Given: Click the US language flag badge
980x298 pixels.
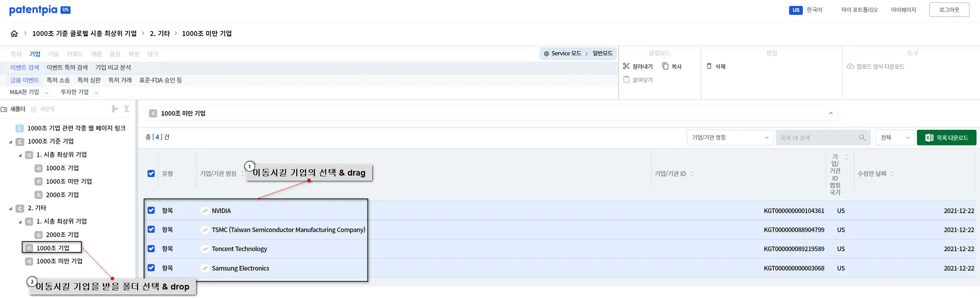Looking at the screenshot, I should coord(796,10).
